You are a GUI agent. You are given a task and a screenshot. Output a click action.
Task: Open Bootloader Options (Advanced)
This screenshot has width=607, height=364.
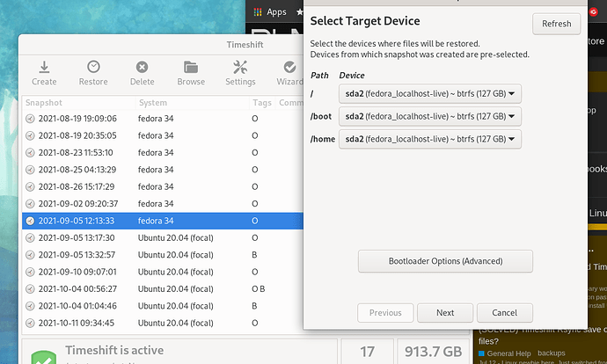(445, 261)
